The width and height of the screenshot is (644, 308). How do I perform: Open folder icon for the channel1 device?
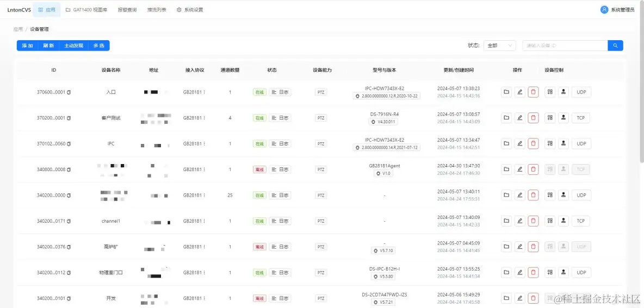coord(506,221)
